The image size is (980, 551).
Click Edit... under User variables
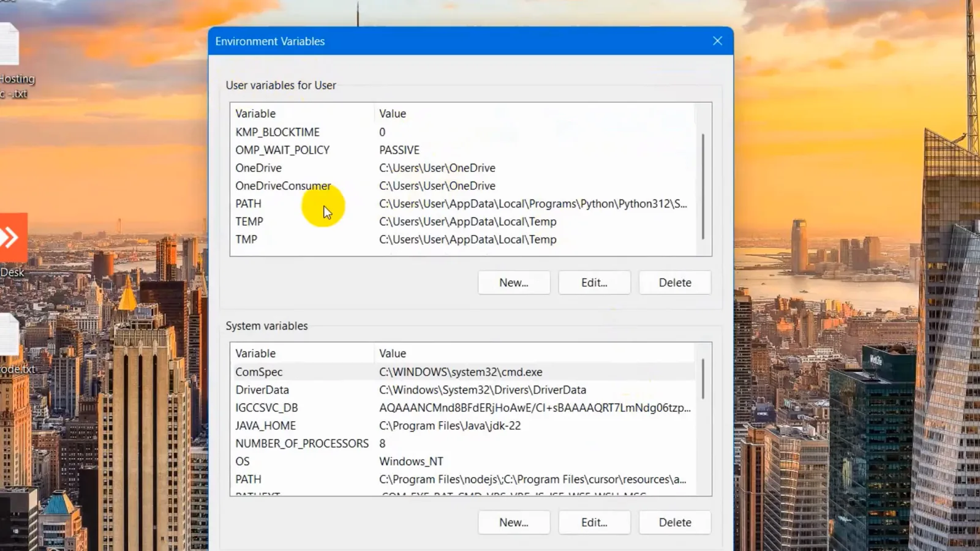pyautogui.click(x=594, y=283)
